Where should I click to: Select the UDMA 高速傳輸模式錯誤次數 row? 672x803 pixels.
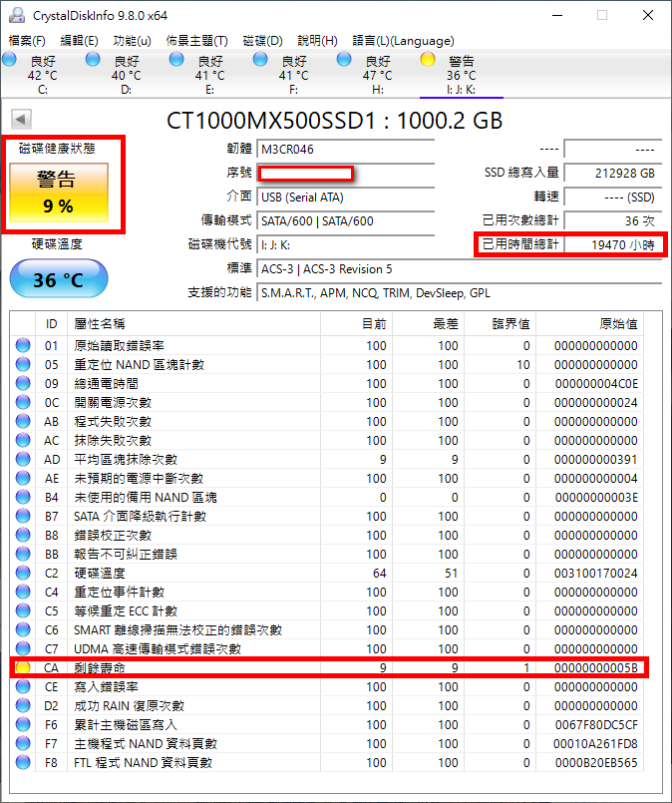327,648
